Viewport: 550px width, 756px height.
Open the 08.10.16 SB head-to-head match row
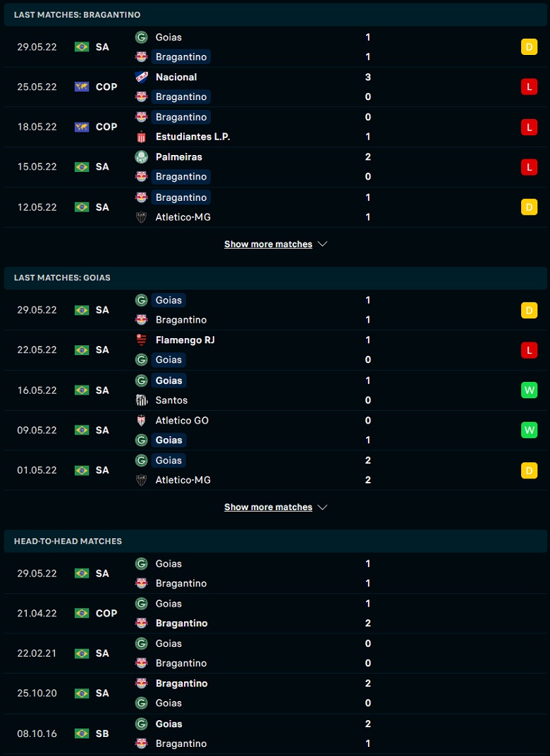tap(275, 733)
